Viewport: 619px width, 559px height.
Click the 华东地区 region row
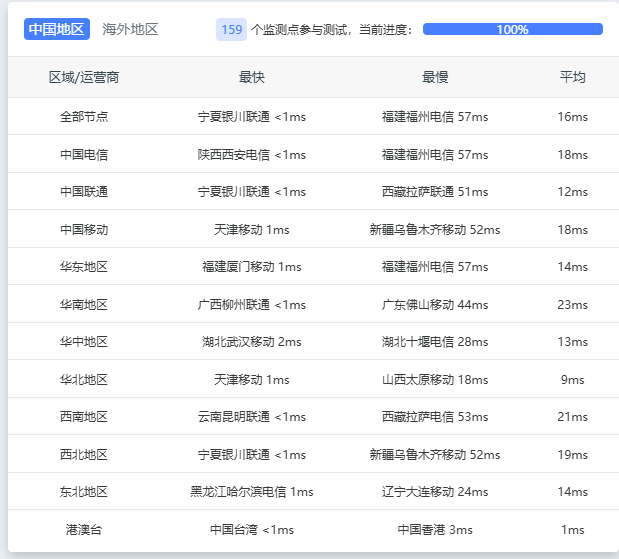click(84, 267)
